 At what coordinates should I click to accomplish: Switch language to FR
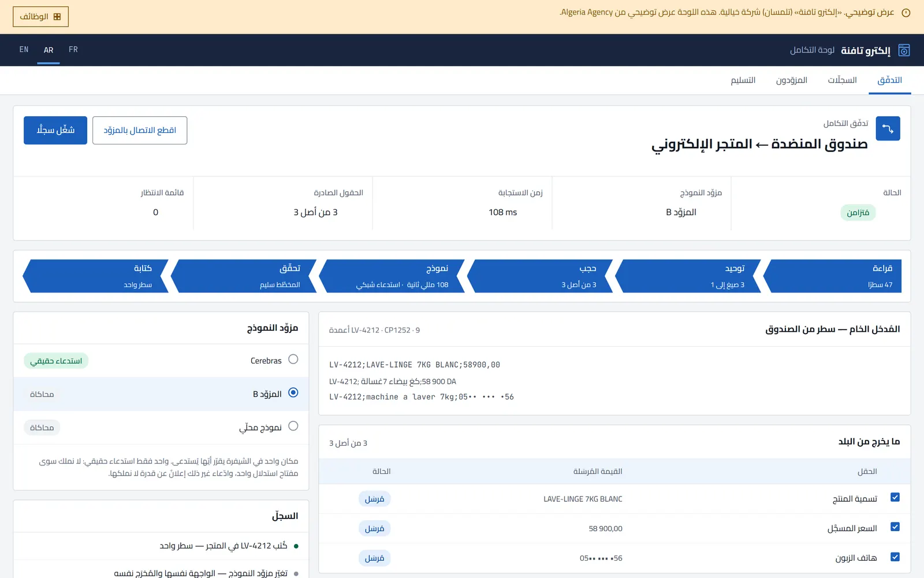pyautogui.click(x=73, y=50)
